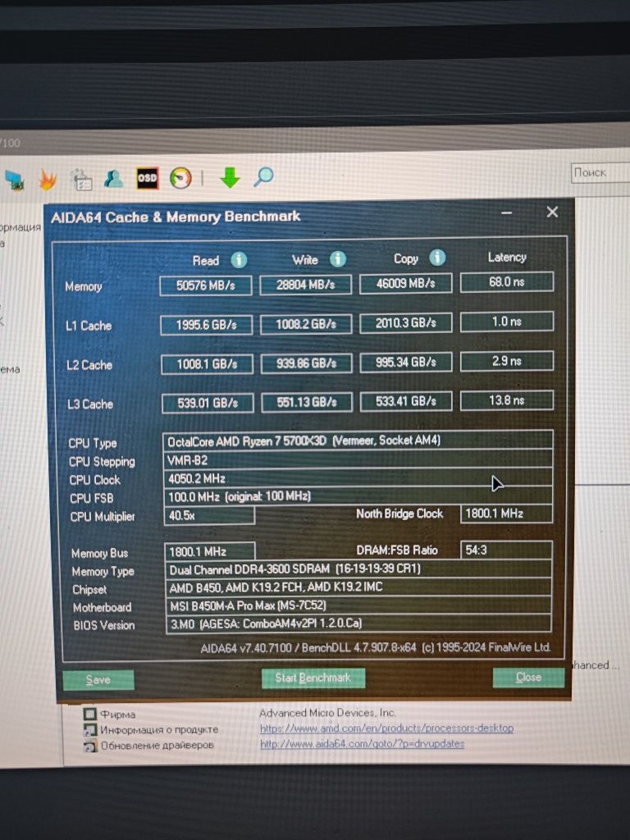
Task: Show info for Read column
Action: [239, 260]
